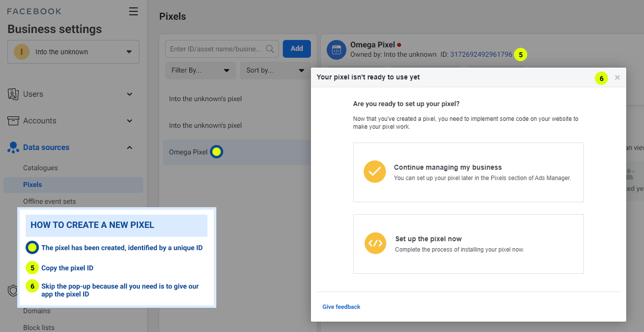Click the Business settings heading
Screen dimensions: 644x332
point(55,29)
